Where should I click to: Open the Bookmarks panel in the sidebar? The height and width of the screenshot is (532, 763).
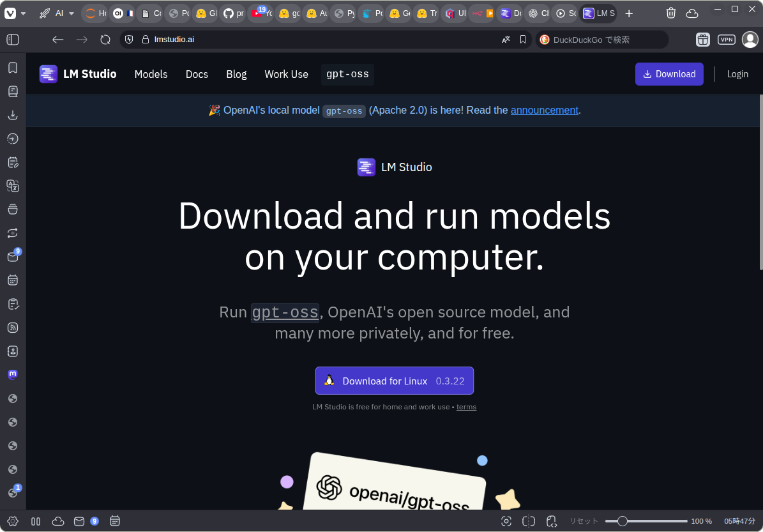(13, 68)
